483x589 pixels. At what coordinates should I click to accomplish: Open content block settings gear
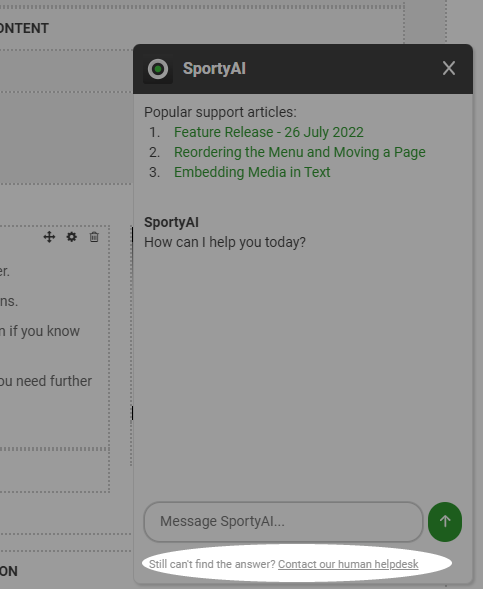[71, 237]
